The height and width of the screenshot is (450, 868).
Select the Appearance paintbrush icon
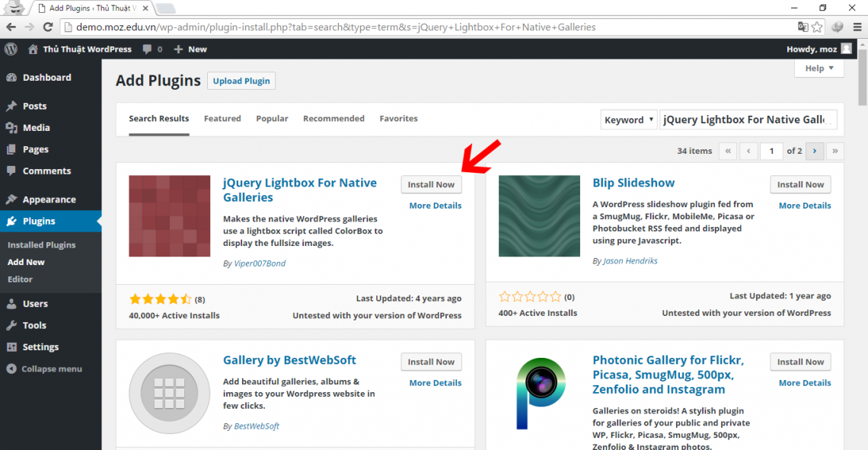[x=12, y=199]
